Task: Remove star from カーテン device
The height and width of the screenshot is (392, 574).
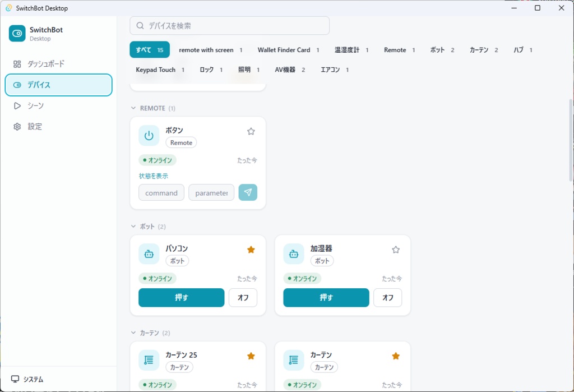Action: click(396, 356)
